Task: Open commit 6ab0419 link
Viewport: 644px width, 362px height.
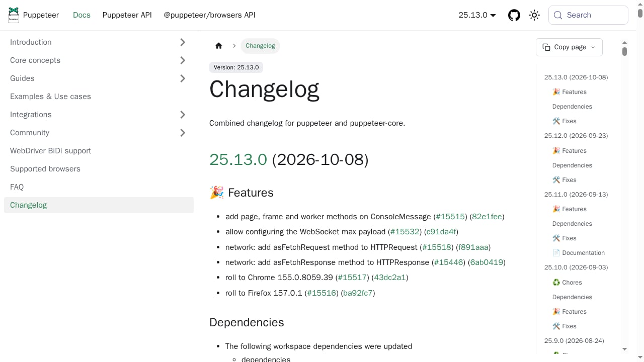Action: click(x=487, y=262)
